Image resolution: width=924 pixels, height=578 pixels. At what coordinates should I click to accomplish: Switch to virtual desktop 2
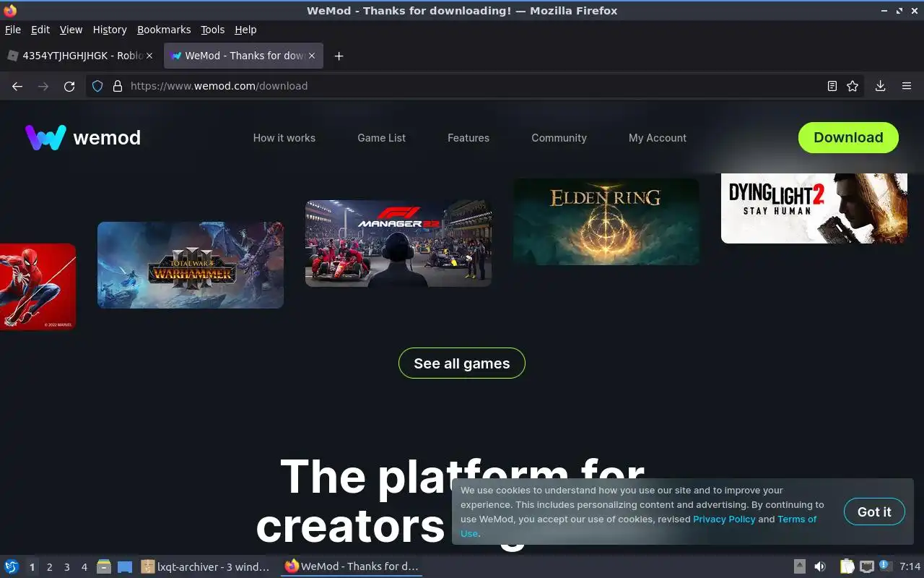(x=49, y=567)
